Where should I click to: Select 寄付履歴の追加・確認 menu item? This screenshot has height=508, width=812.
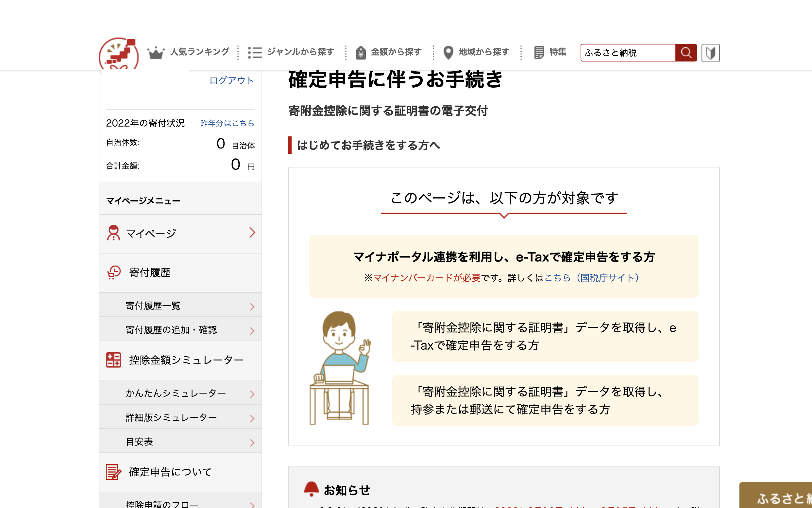pyautogui.click(x=171, y=330)
